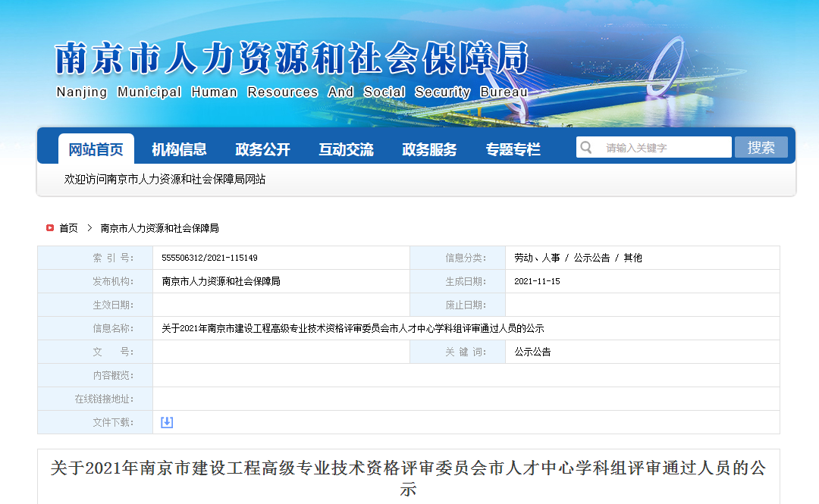Click the 在线链接地址 label
819x504 pixels.
point(104,399)
